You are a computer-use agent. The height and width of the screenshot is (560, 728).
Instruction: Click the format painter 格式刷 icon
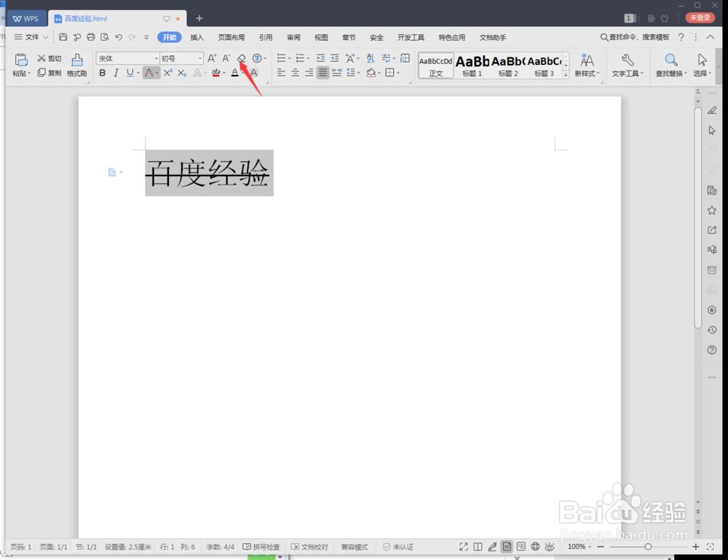click(x=76, y=65)
